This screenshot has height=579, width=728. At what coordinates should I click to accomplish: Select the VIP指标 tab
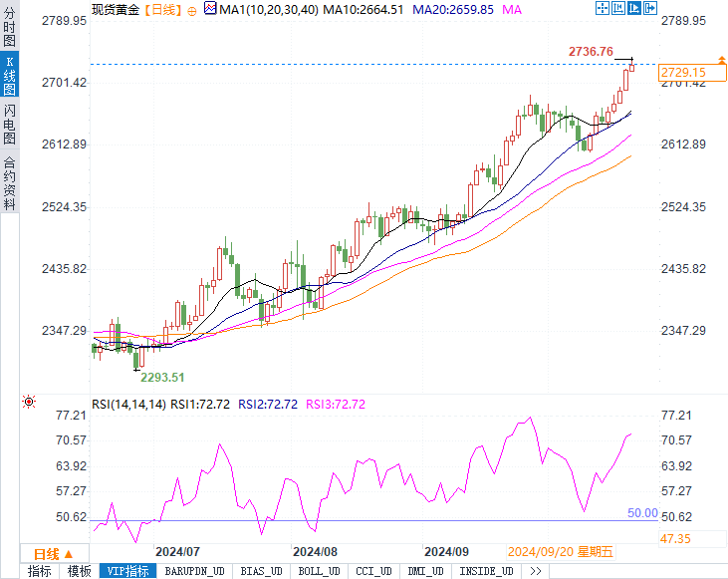(129, 571)
